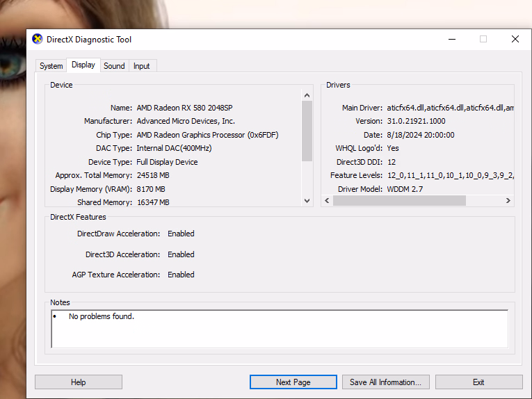Click the 'No problems found.' note
The width and height of the screenshot is (532, 399).
(102, 316)
